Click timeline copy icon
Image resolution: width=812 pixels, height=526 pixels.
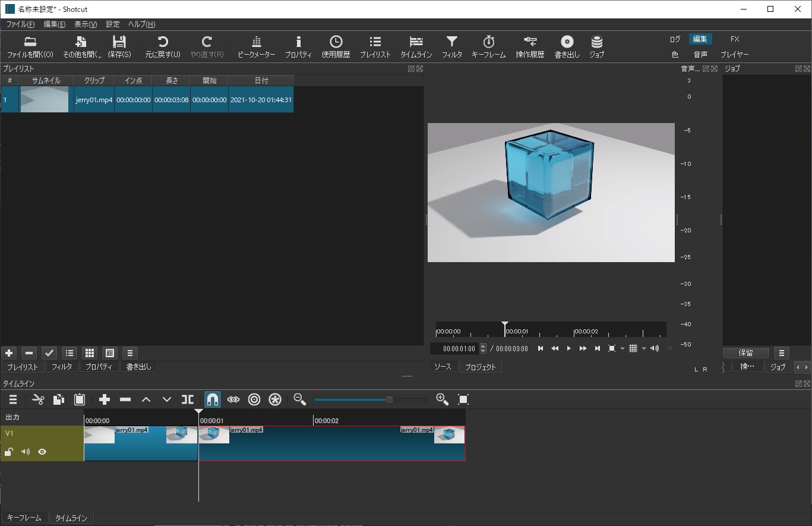coord(59,399)
